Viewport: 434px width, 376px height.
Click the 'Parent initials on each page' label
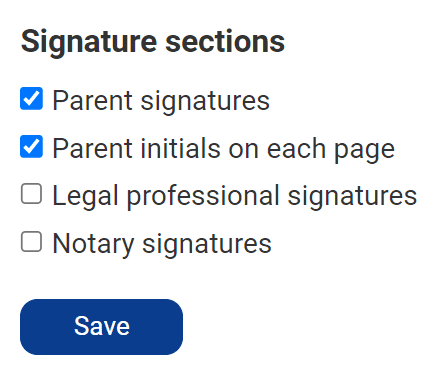tap(224, 149)
